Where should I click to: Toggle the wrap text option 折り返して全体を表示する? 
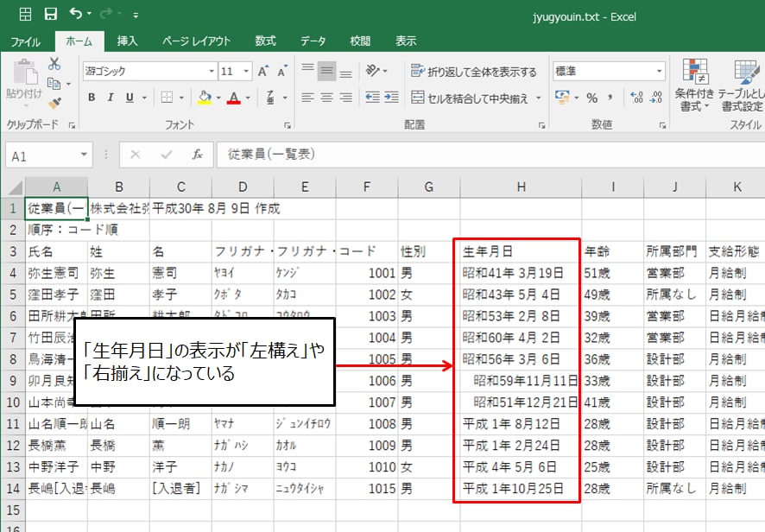point(474,72)
